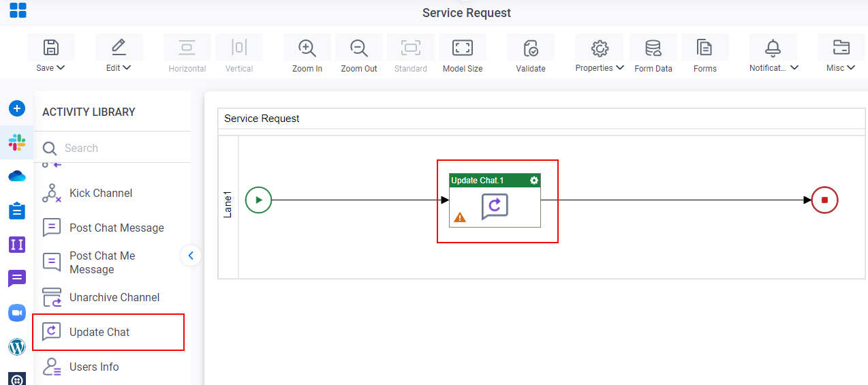Click Update Chat.1 title bar
The image size is (868, 385).
tap(495, 181)
